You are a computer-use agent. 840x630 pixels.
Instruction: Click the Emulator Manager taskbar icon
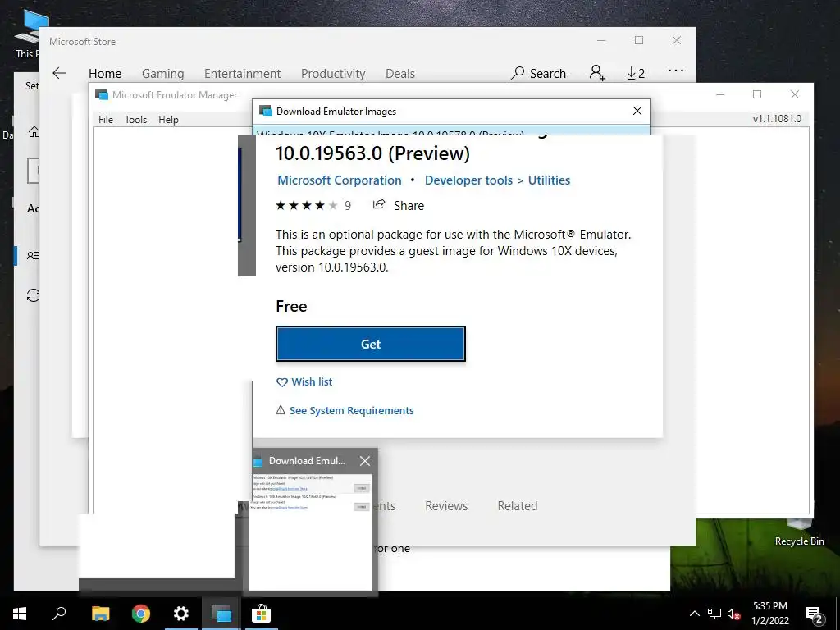(x=221, y=614)
